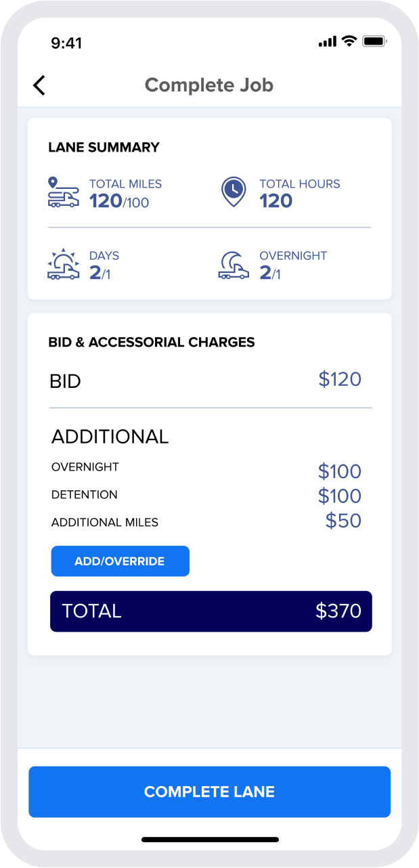Tap the Bid & Accessorial Charges heading
Screen dimensions: 419x868
point(152,342)
